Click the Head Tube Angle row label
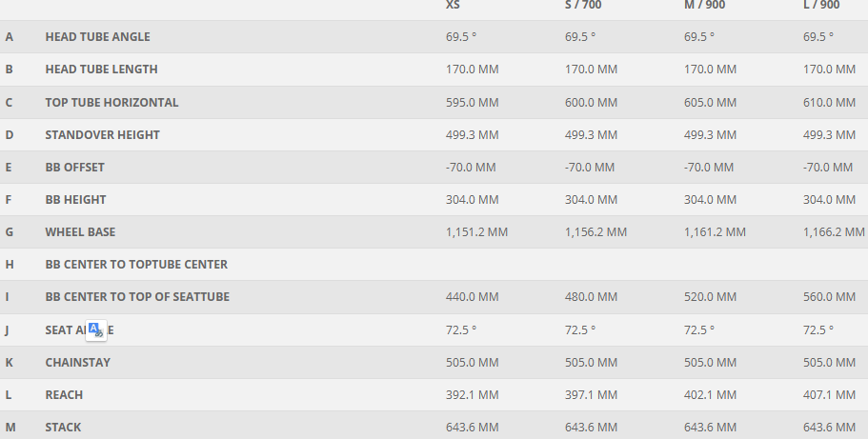 point(97,37)
